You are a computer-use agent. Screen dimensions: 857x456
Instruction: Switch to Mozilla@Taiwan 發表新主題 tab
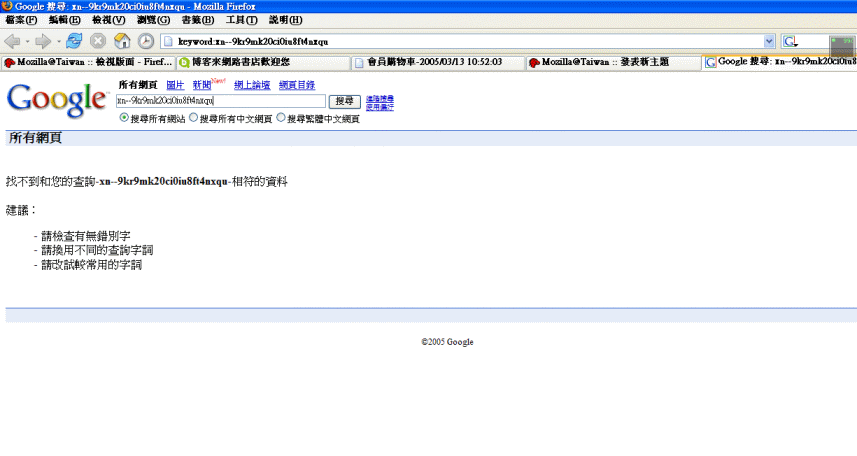tap(613, 62)
